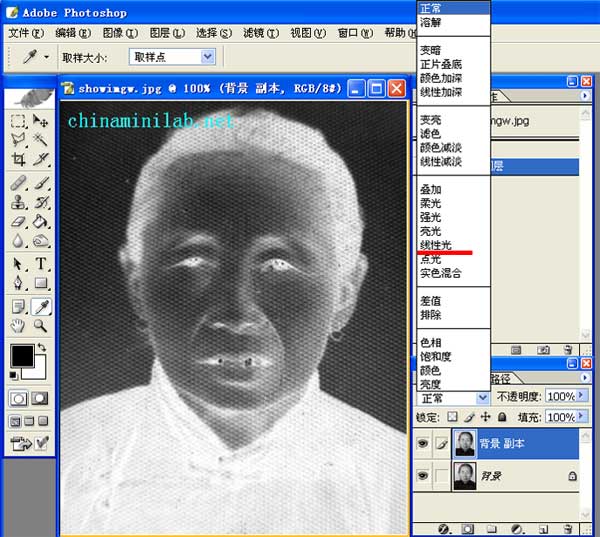
Task: Select the Paint Bucket tool
Action: (41, 222)
